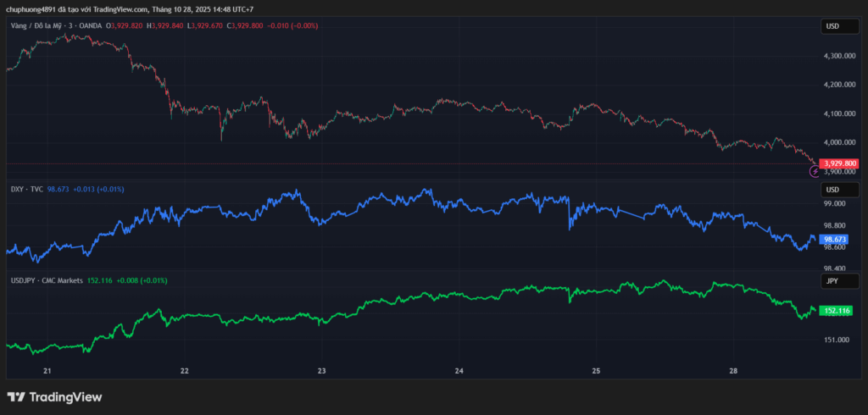Image resolution: width=868 pixels, height=415 pixels.
Task: Select the DXY · TVC pane title
Action: [25, 189]
